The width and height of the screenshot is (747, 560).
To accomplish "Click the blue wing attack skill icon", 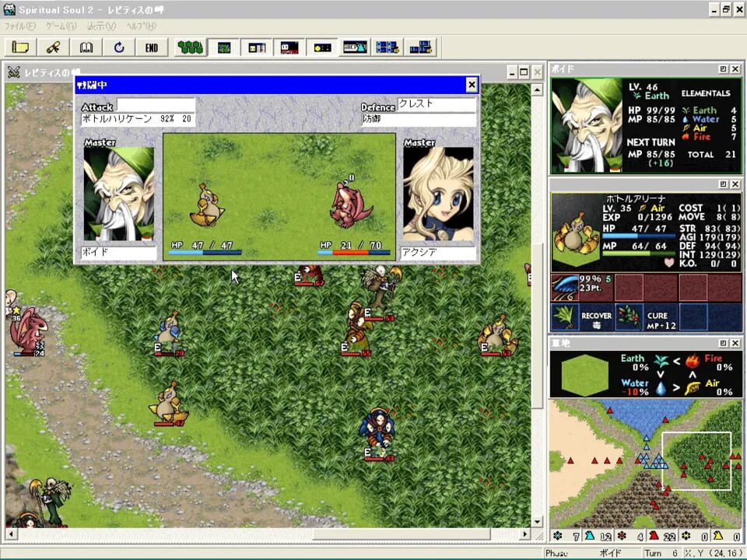I will (566, 287).
